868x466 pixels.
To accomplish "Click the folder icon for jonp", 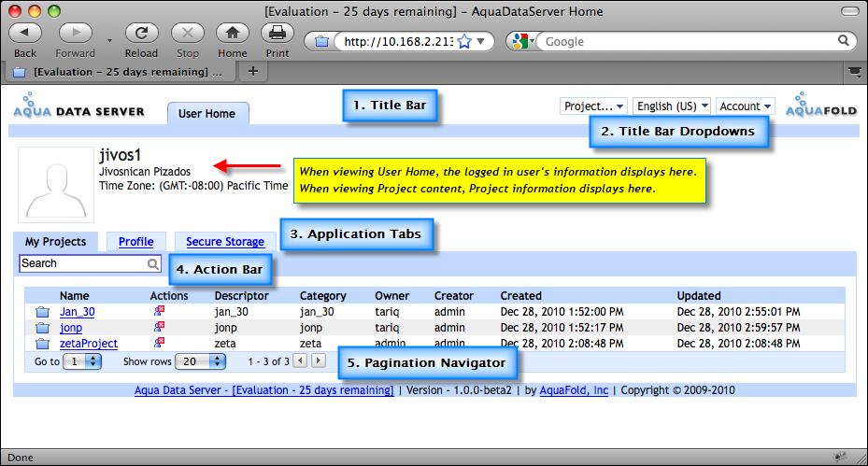I will click(x=43, y=328).
